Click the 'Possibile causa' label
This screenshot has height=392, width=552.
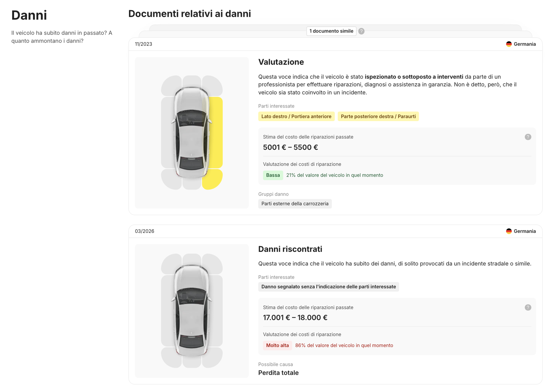click(x=276, y=364)
